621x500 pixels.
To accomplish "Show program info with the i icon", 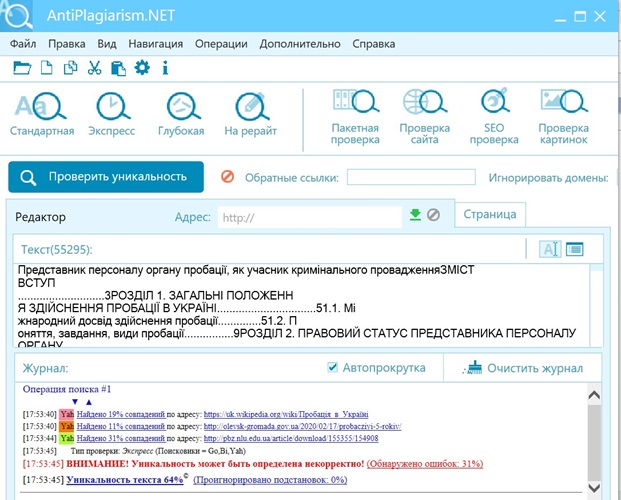I will pos(165,68).
